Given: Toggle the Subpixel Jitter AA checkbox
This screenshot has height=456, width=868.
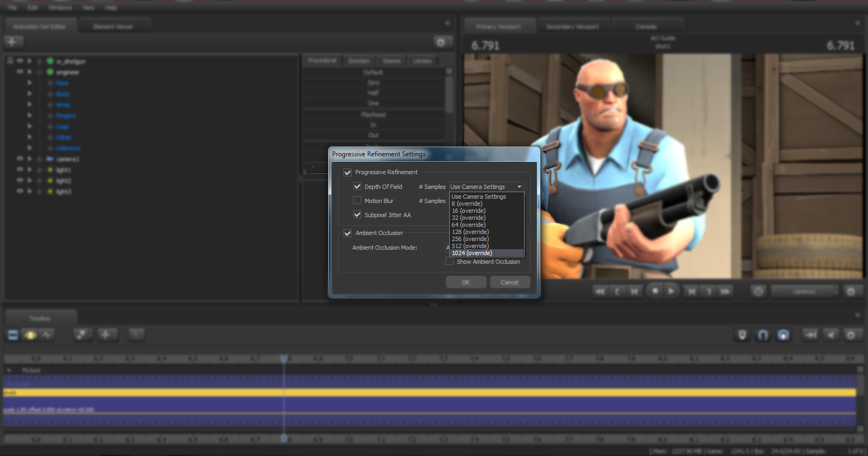Looking at the screenshot, I should click(357, 214).
